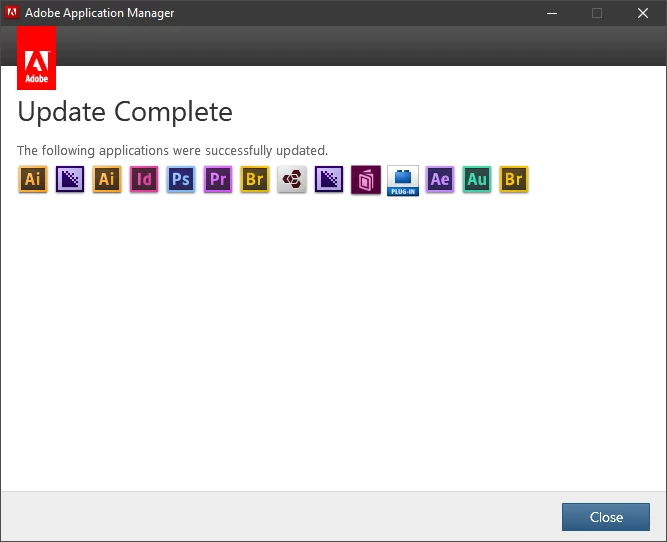Screen dimensions: 667x542
Task: Click the small Adobe title bar icon
Action: point(12,12)
